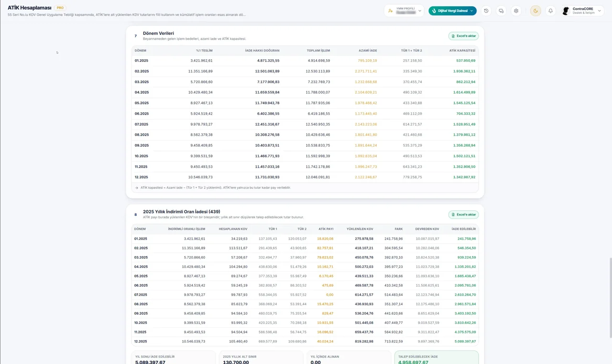Toggle dark mode moon icon
612x364 pixels.
pos(535,11)
